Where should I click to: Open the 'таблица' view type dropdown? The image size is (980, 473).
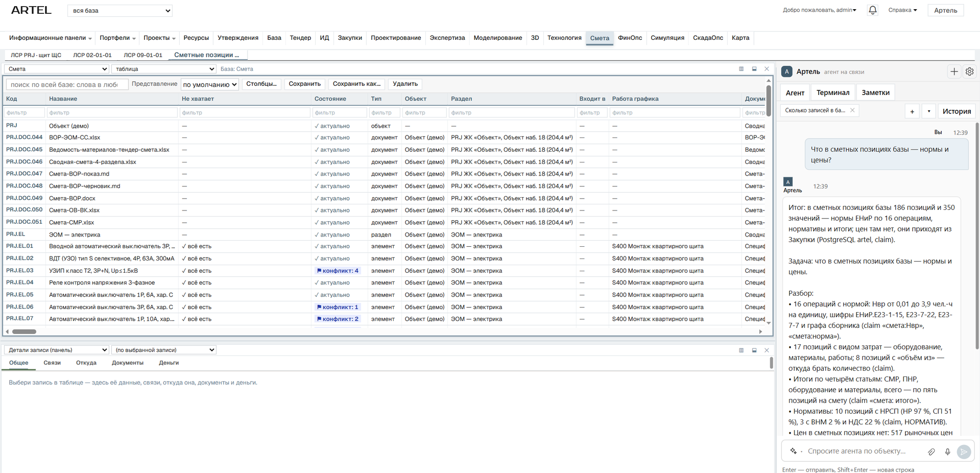point(163,69)
